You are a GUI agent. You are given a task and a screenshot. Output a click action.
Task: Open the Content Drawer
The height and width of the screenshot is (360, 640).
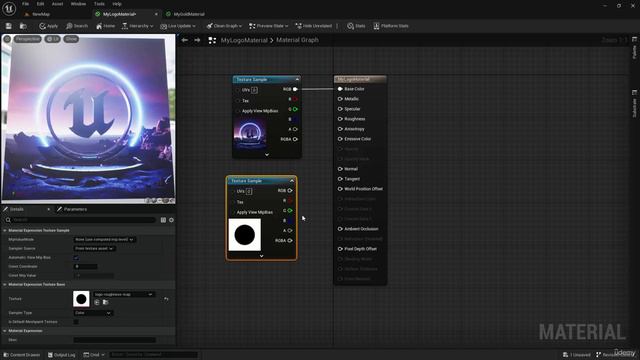click(22, 355)
